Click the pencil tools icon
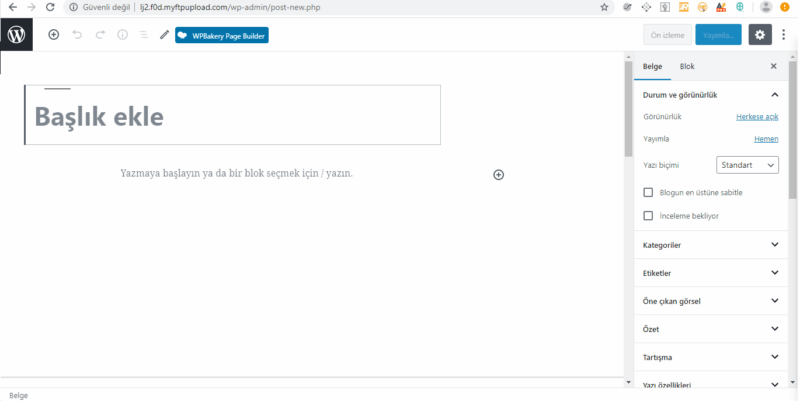 [165, 35]
